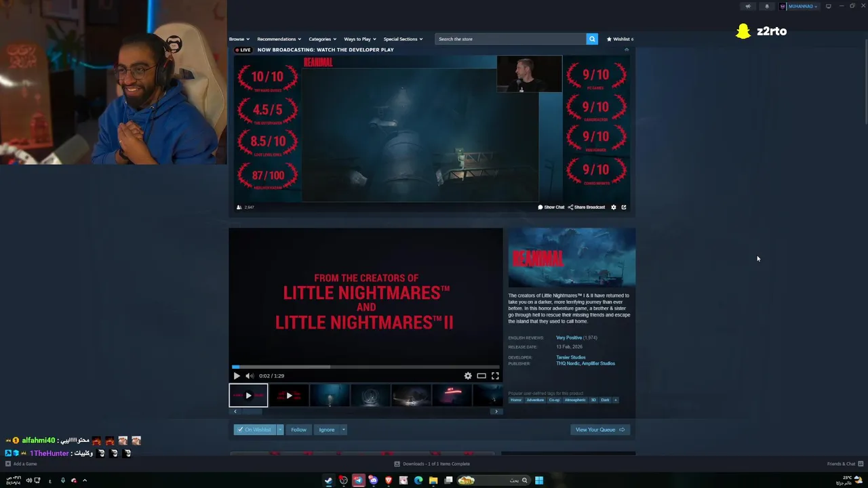Click the Ignore button
Viewport: 868px width, 488px height.
click(327, 430)
